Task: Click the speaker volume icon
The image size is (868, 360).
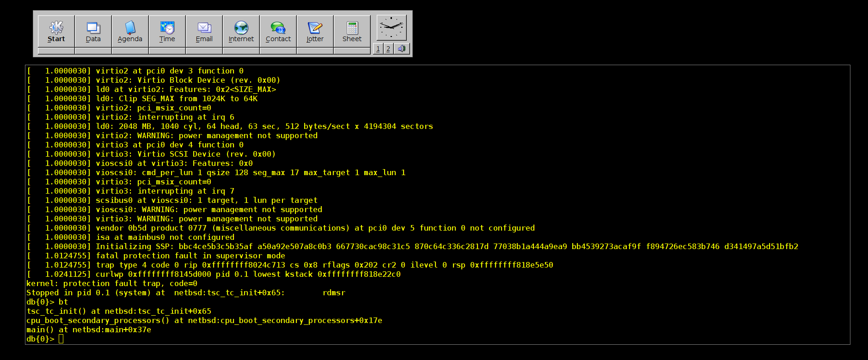Action: [x=402, y=49]
